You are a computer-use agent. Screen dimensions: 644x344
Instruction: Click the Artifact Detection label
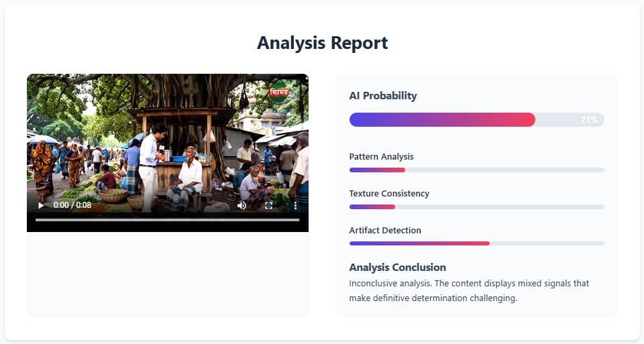point(385,230)
